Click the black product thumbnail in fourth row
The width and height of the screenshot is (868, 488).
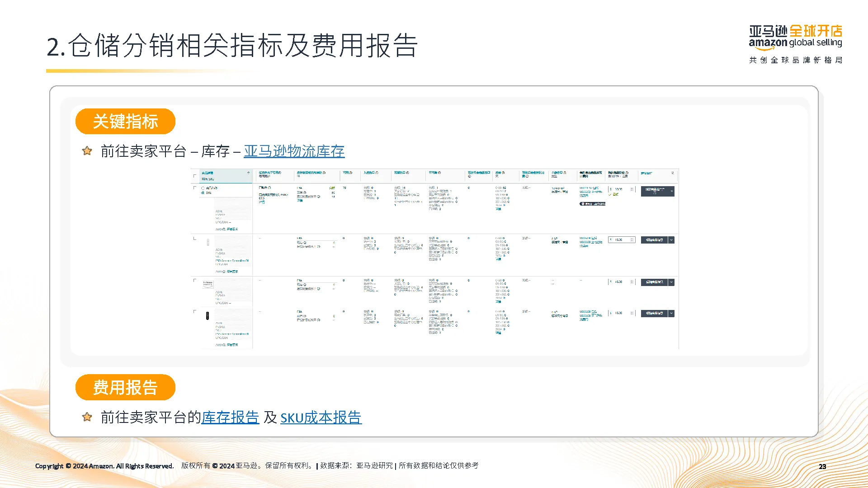click(208, 315)
